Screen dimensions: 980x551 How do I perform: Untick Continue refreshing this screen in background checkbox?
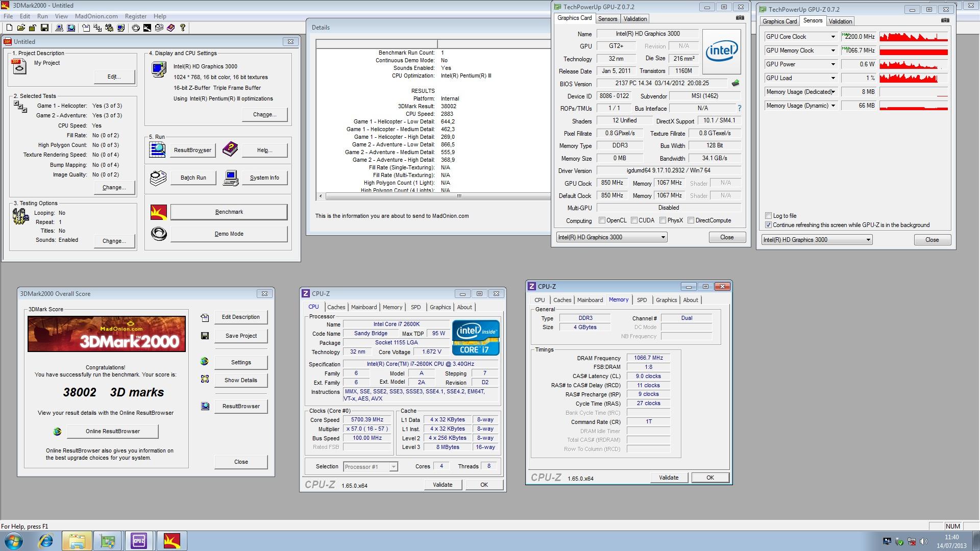768,225
